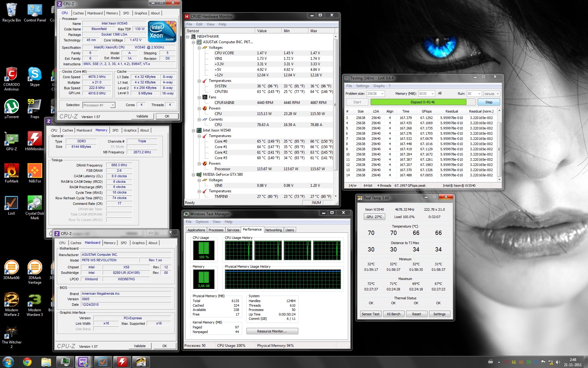Collapse the NIGHTHAWK tree node
This screenshot has height=368, width=588.
click(188, 36)
